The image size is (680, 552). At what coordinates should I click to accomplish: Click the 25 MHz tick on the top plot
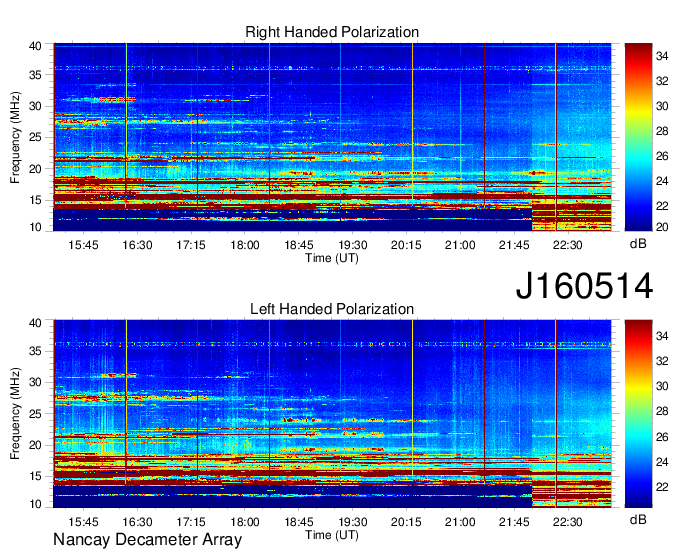click(x=35, y=137)
